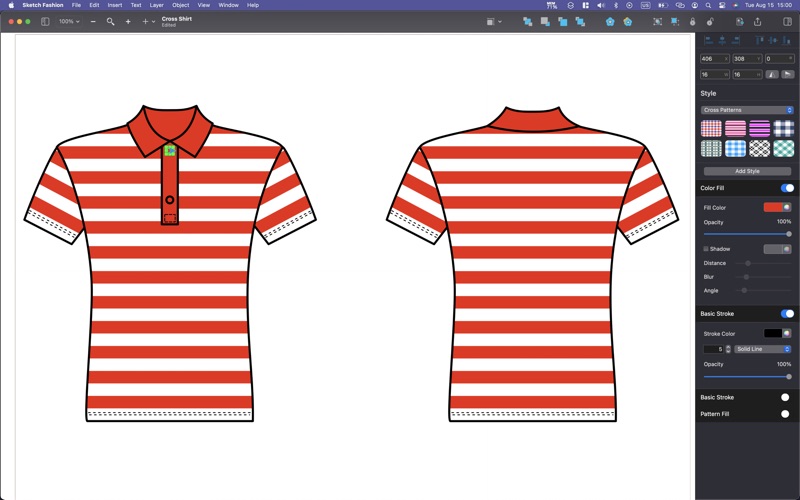Image resolution: width=800 pixels, height=500 pixels.
Task: Open the Cross Patterns style dropdown
Action: 747,110
